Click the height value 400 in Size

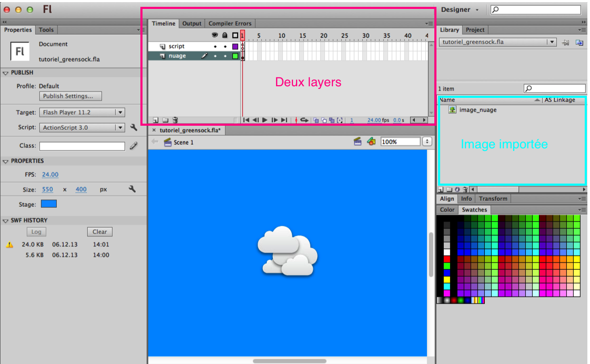click(81, 189)
